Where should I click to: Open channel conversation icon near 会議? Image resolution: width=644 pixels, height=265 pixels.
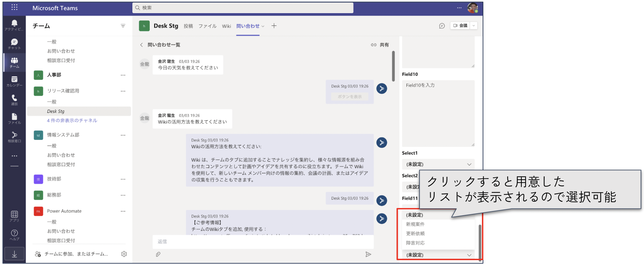pos(442,26)
